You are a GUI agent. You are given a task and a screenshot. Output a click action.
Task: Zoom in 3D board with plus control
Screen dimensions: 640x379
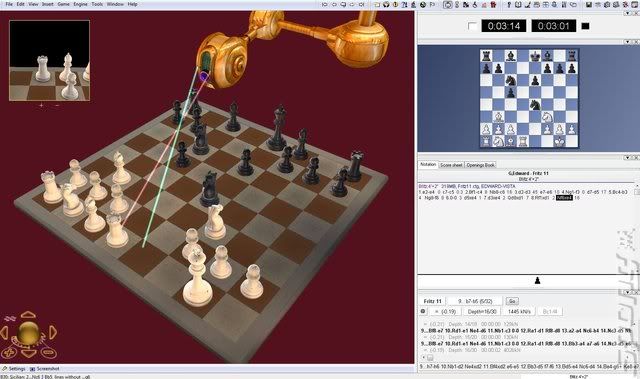pyautogui.click(x=9, y=352)
